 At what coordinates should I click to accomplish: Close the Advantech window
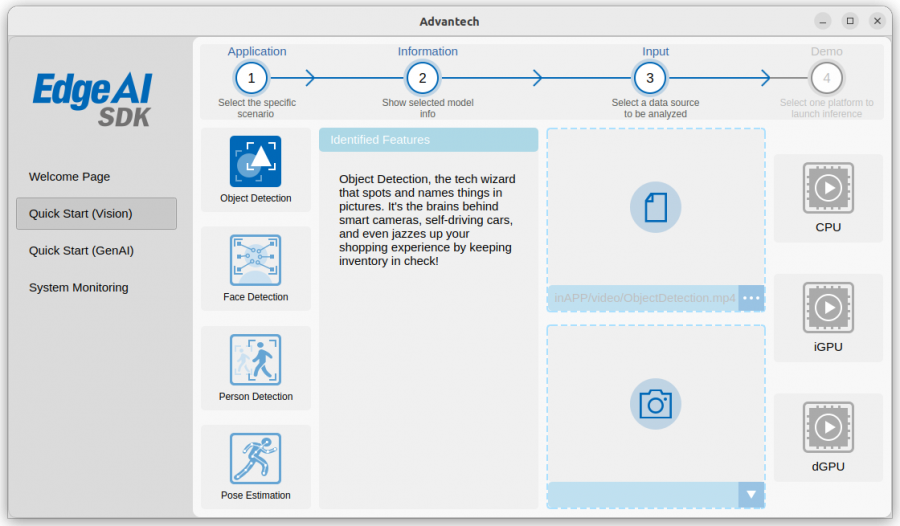coord(877,21)
